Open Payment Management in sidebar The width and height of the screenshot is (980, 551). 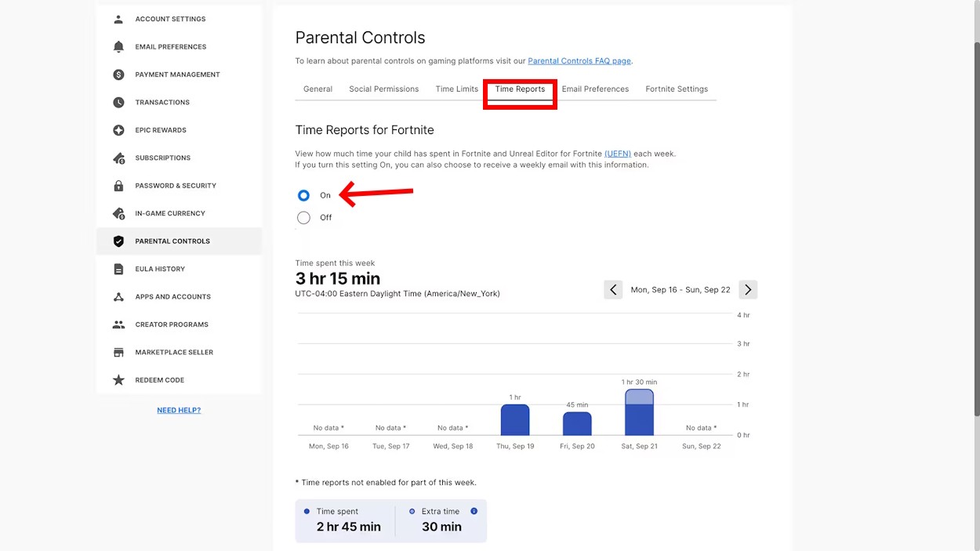pos(180,74)
